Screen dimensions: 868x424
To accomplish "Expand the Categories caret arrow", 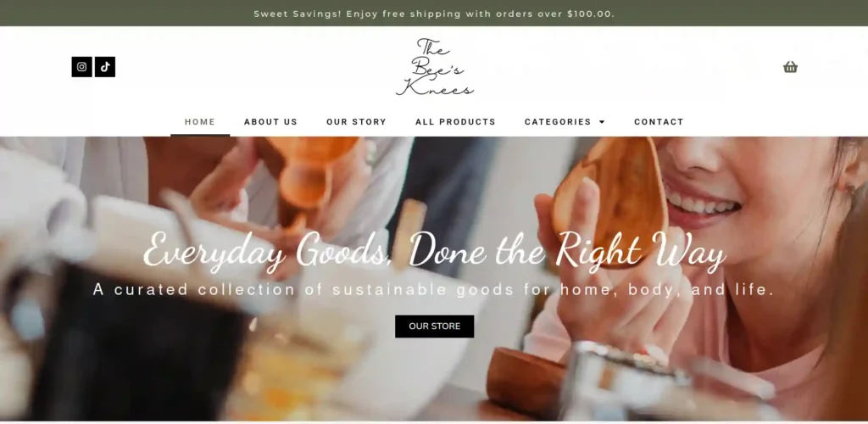I will (603, 122).
